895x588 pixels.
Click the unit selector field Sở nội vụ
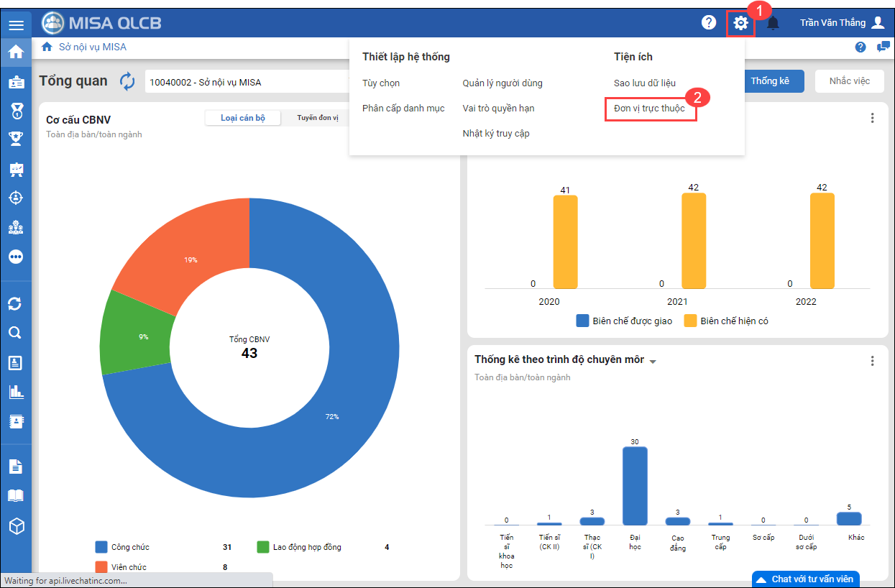coord(244,82)
